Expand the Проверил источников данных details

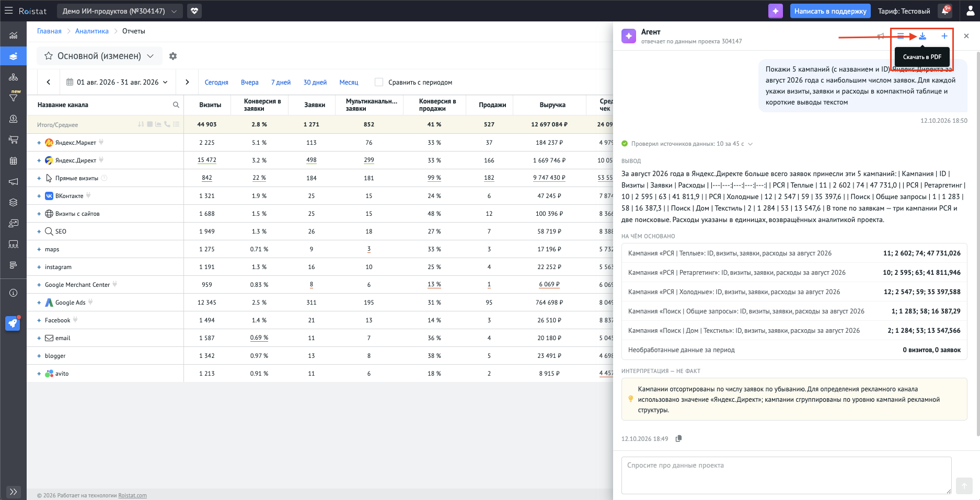tap(687, 144)
